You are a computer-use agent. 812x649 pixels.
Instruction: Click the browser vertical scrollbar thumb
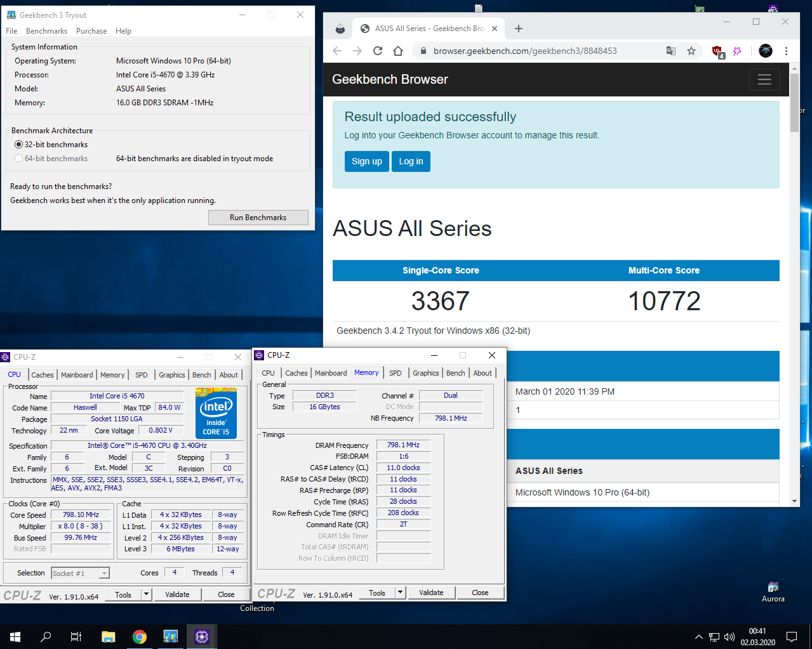coord(795,103)
